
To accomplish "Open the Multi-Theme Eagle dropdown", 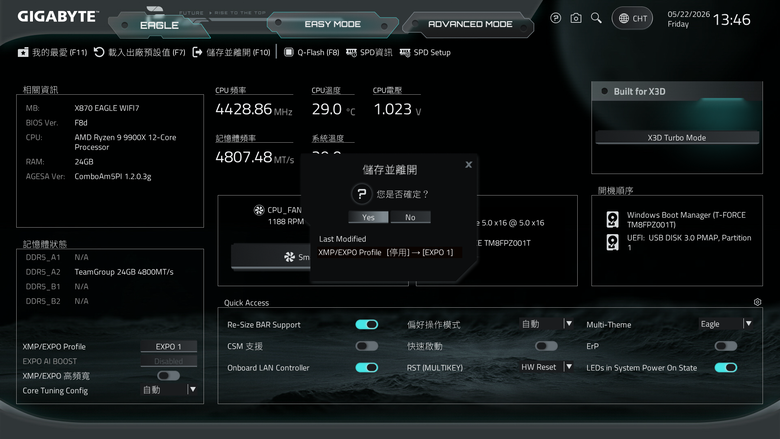I will pyautogui.click(x=725, y=324).
